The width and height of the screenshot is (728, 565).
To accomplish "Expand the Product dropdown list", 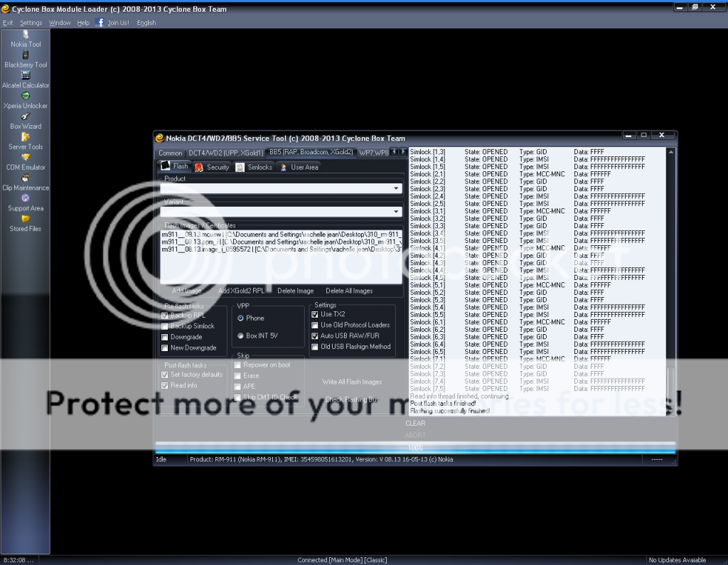I will point(395,189).
